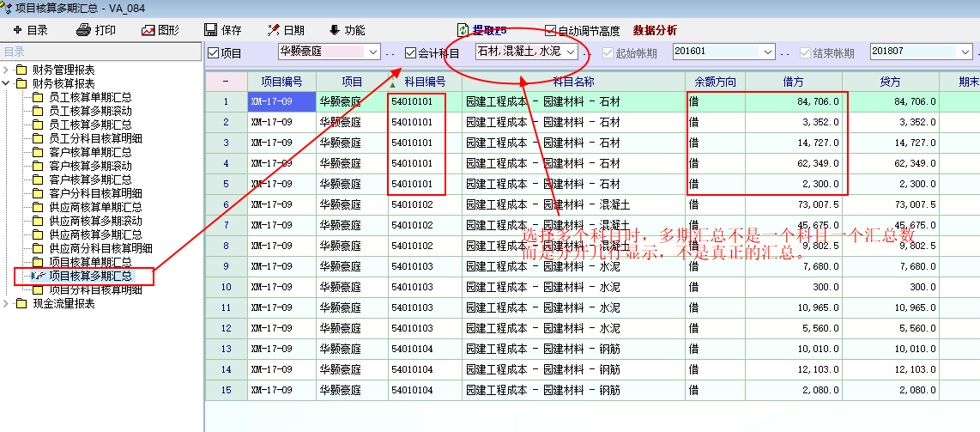Toggle the 项目 checkbox
The image size is (980, 432).
(214, 52)
